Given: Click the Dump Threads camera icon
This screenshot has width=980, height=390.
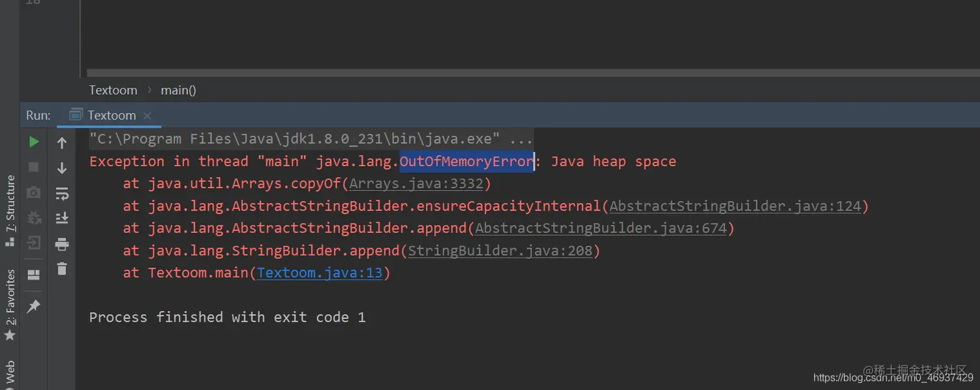Looking at the screenshot, I should coord(34,193).
